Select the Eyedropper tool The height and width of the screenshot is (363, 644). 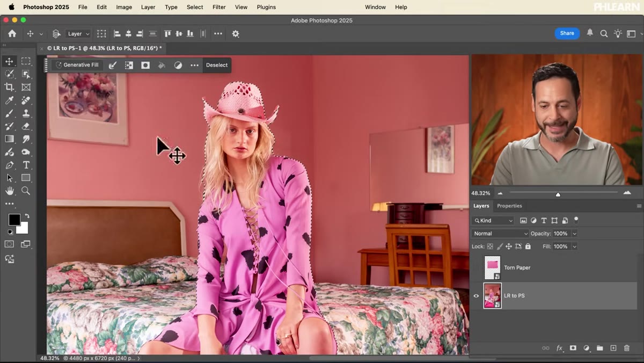(x=9, y=100)
